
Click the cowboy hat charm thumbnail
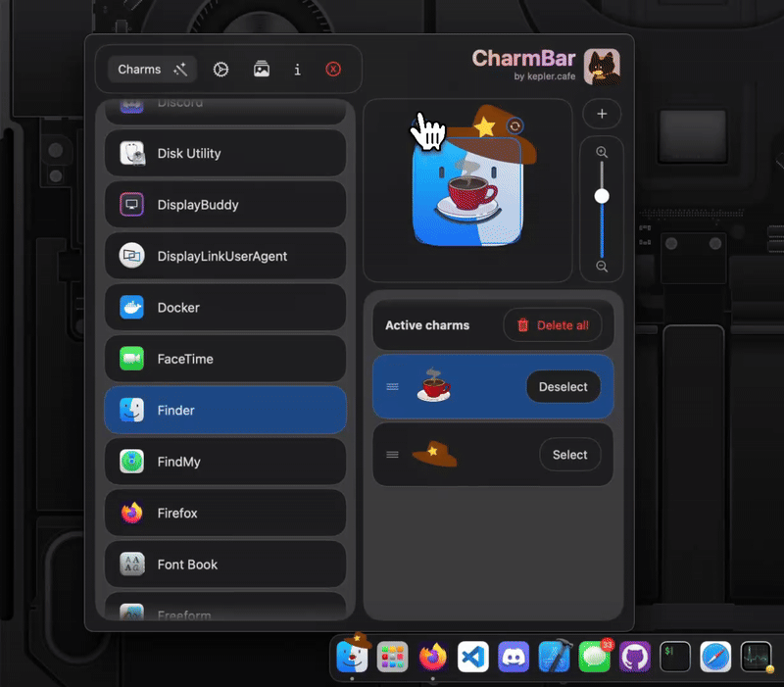[x=434, y=454]
